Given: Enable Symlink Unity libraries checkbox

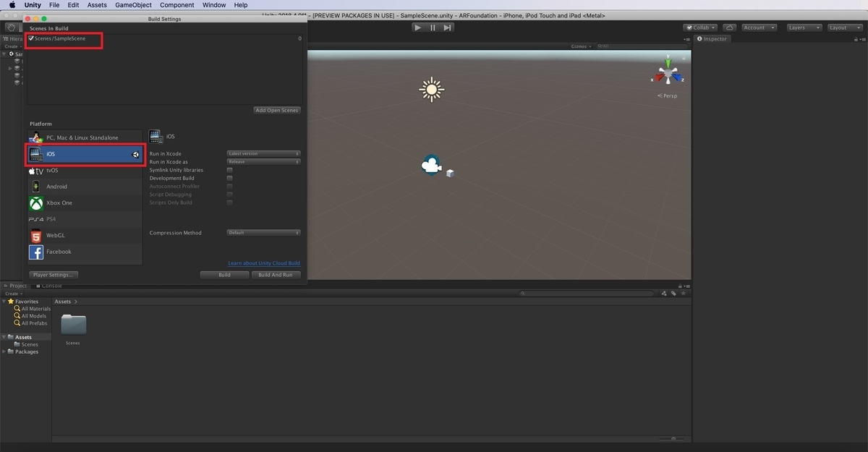Looking at the screenshot, I should coord(230,170).
